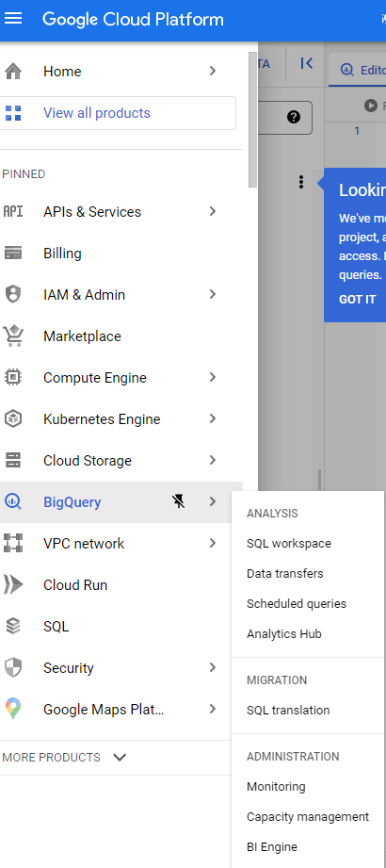Collapse the panel with the arrow icon

point(307,64)
